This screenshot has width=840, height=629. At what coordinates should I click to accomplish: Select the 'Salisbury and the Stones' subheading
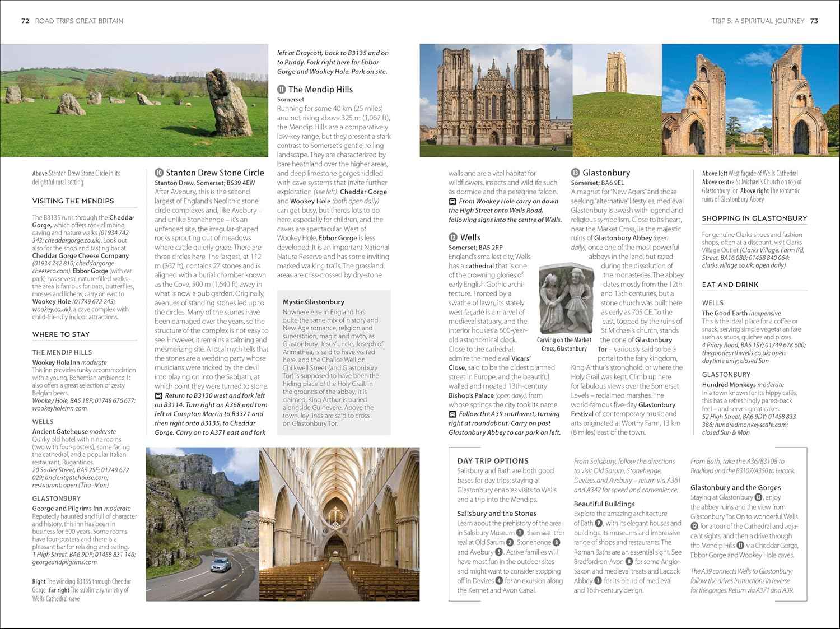(497, 514)
